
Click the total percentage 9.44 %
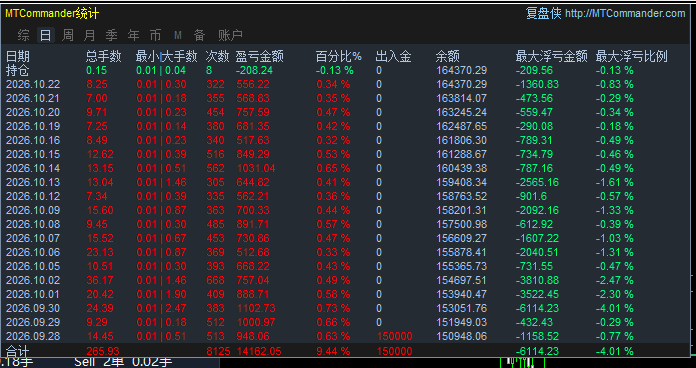[333, 351]
